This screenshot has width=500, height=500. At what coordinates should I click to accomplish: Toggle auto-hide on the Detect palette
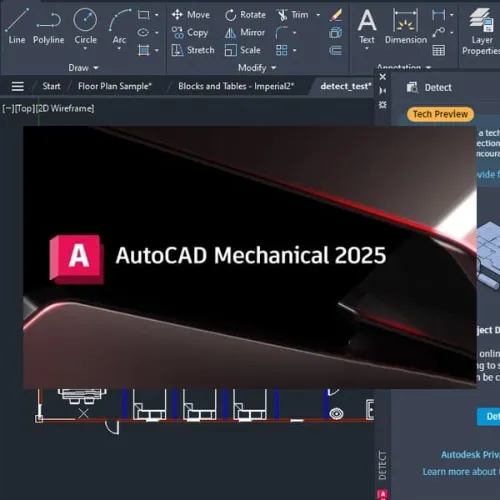(383, 91)
